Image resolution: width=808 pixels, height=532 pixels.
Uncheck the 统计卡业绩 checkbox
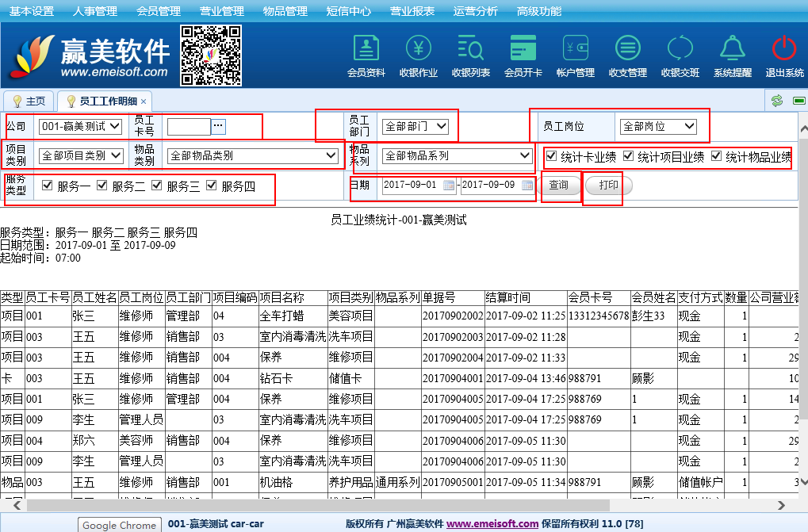[x=551, y=156]
